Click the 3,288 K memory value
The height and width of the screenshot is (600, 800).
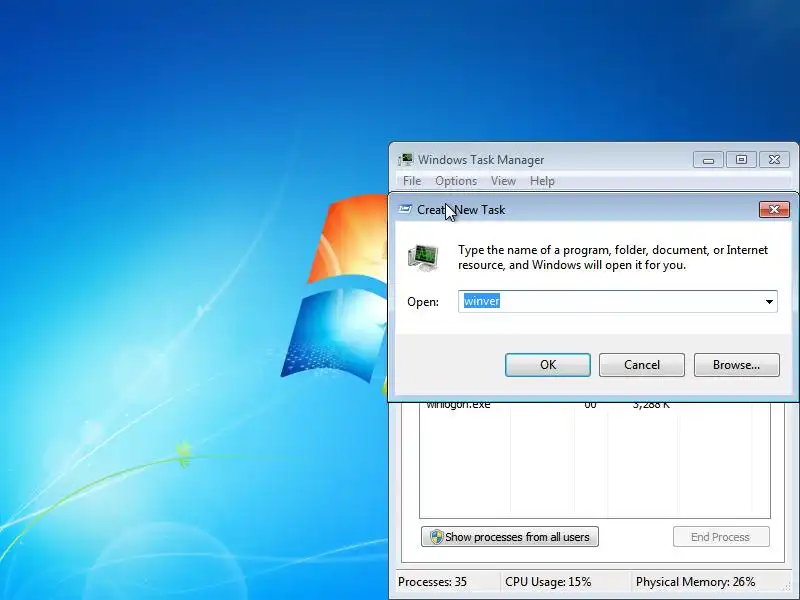point(651,405)
